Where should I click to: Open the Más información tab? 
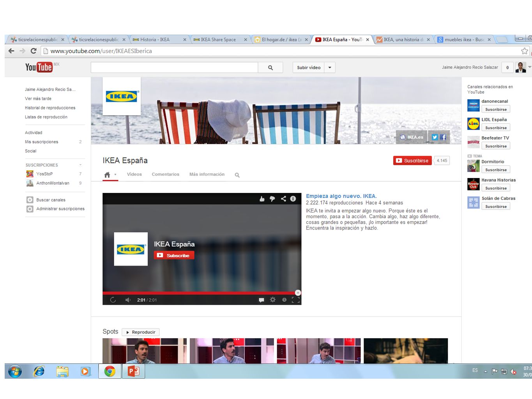point(207,174)
